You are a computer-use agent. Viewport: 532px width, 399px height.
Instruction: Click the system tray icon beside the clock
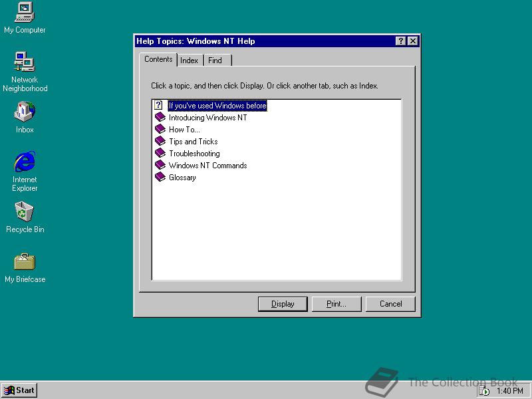point(484,391)
